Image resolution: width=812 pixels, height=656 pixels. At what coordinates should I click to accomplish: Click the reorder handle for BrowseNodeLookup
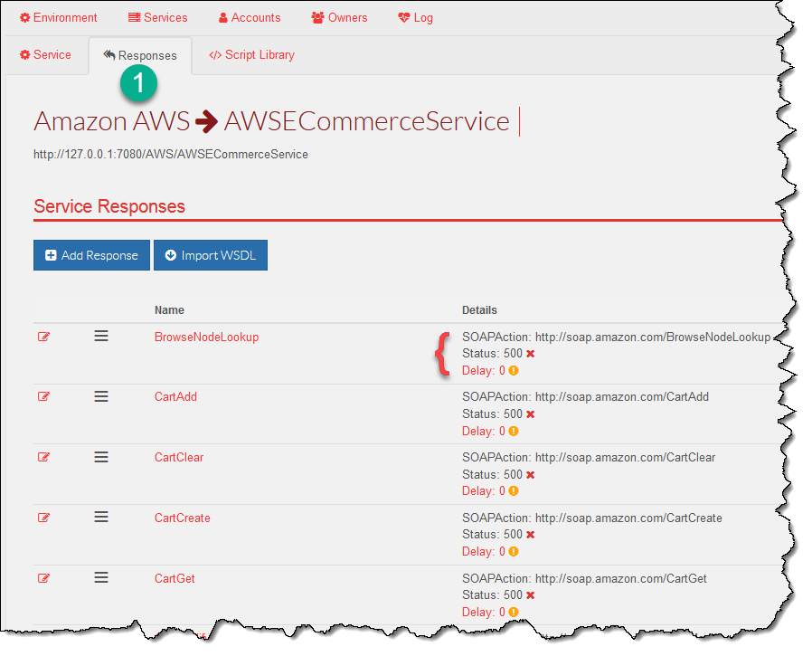(x=101, y=336)
